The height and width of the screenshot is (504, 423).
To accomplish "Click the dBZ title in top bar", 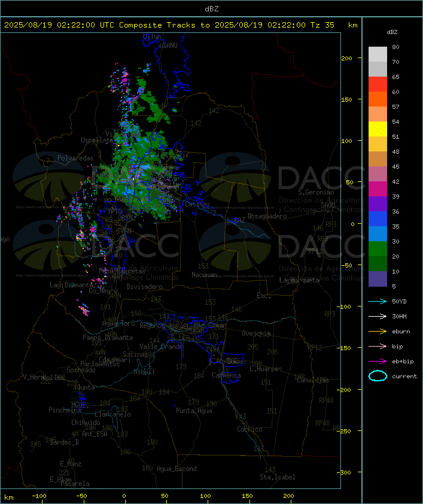I will pos(212,9).
